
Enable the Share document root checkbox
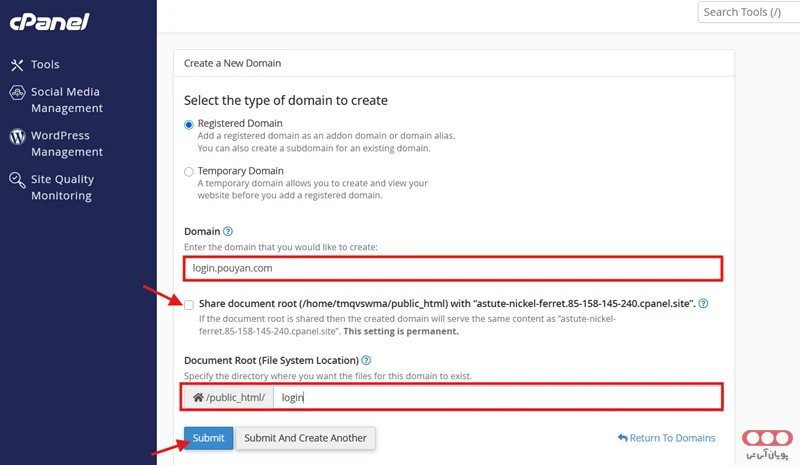[x=189, y=305]
